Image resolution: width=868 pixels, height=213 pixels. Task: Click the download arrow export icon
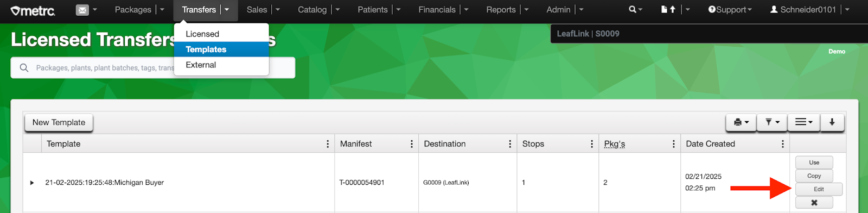point(832,122)
